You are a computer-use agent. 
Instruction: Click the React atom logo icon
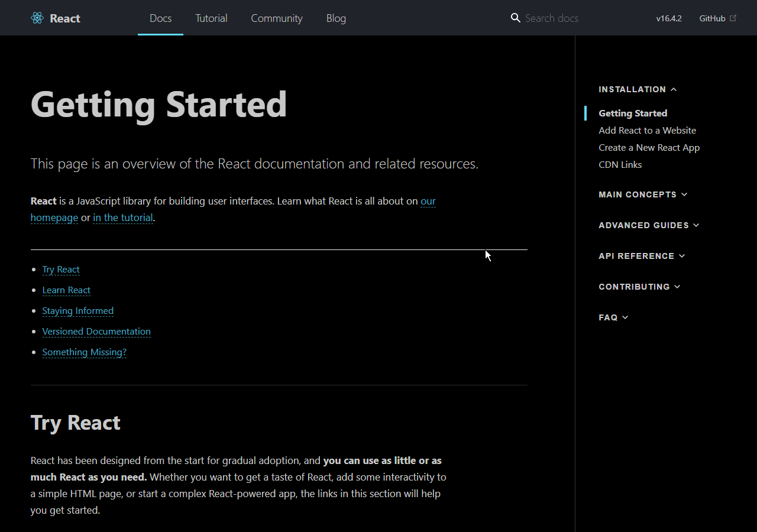[37, 18]
